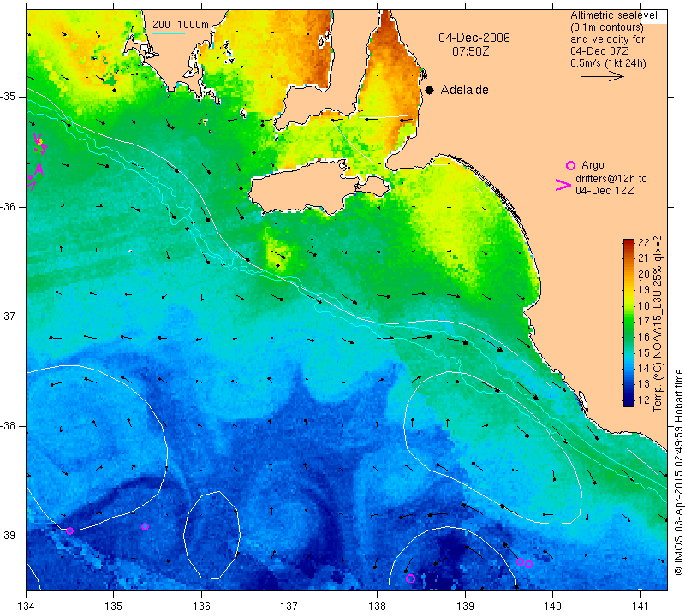Click the Altimetric sealevel legend heading
685x616 pixels.
click(x=613, y=15)
